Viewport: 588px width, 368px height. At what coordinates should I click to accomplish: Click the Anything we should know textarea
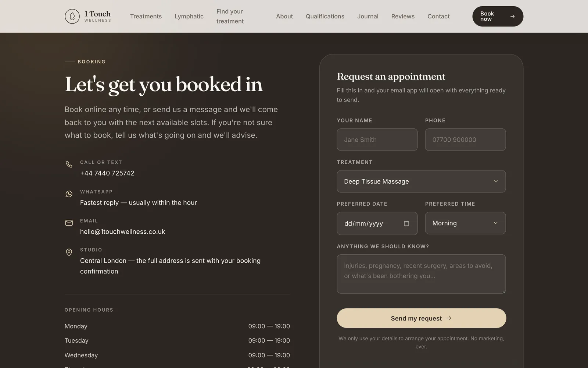[421, 274]
